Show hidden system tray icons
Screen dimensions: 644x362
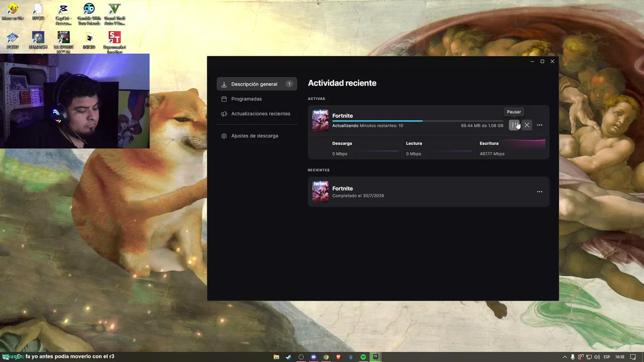pyautogui.click(x=564, y=357)
